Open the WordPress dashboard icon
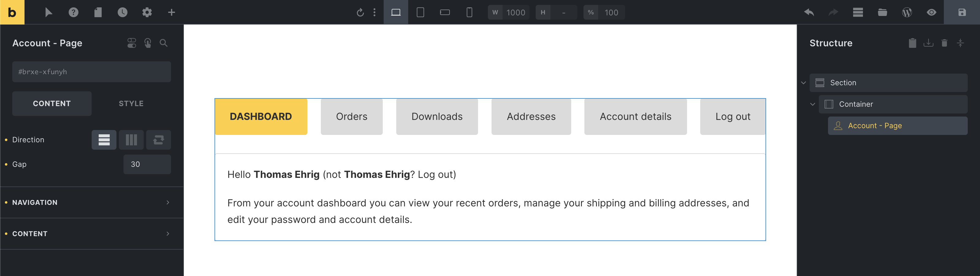This screenshot has width=980, height=276. tap(906, 12)
